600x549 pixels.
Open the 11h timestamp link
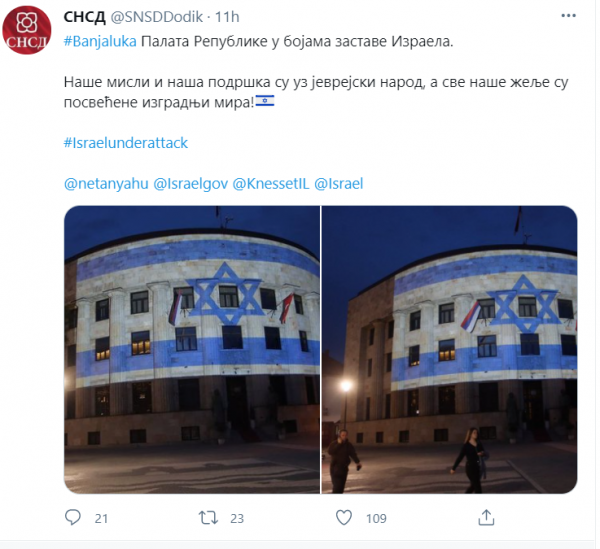227,17
